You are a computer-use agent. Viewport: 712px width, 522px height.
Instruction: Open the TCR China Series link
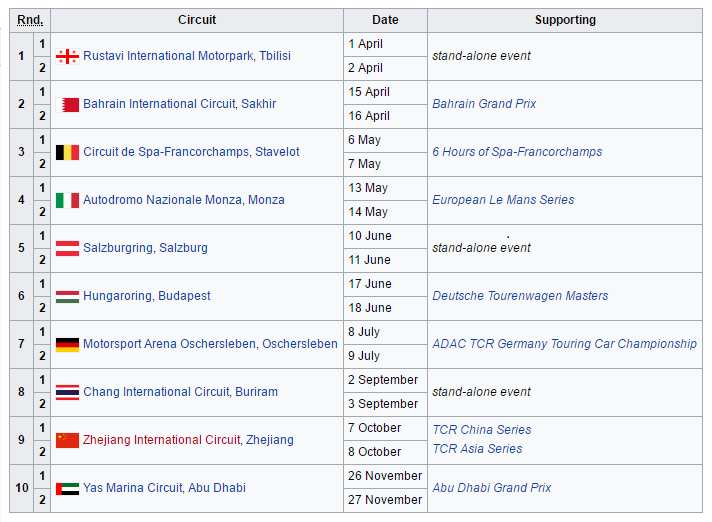coord(482,430)
